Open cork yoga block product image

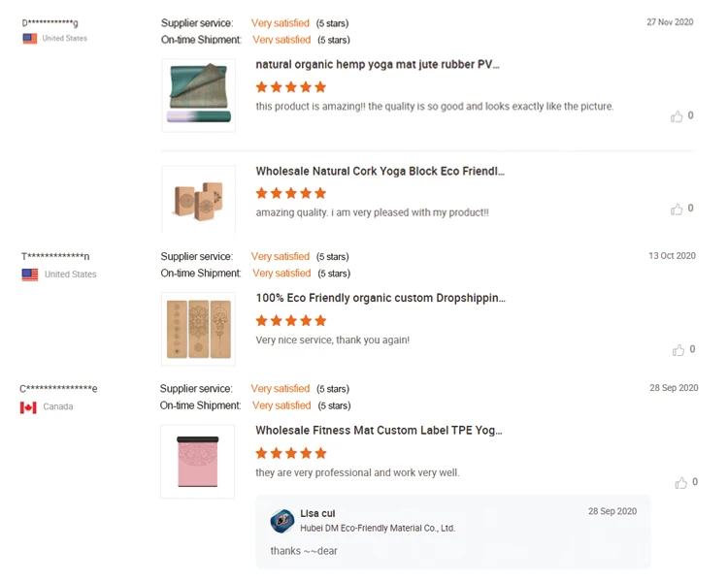[198, 200]
